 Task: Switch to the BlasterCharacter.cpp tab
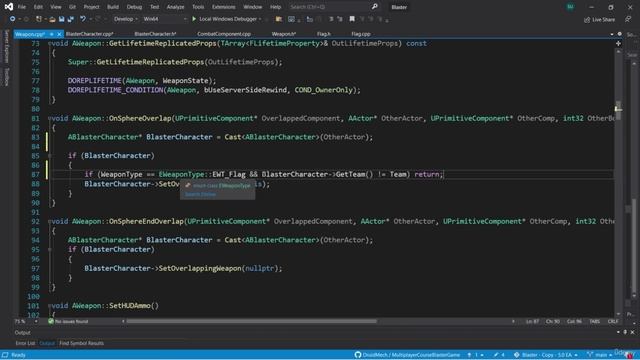[x=89, y=34]
